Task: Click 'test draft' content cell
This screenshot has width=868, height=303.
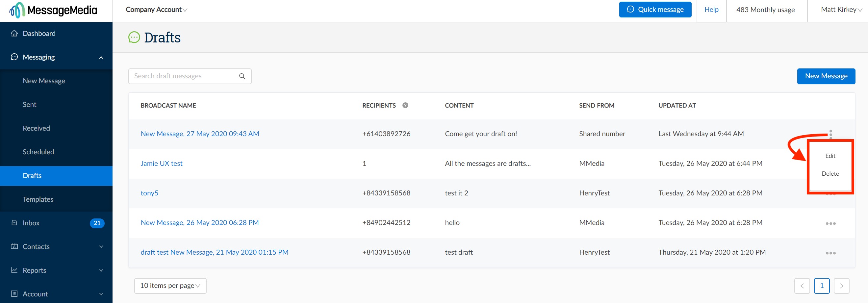Action: pyautogui.click(x=459, y=252)
